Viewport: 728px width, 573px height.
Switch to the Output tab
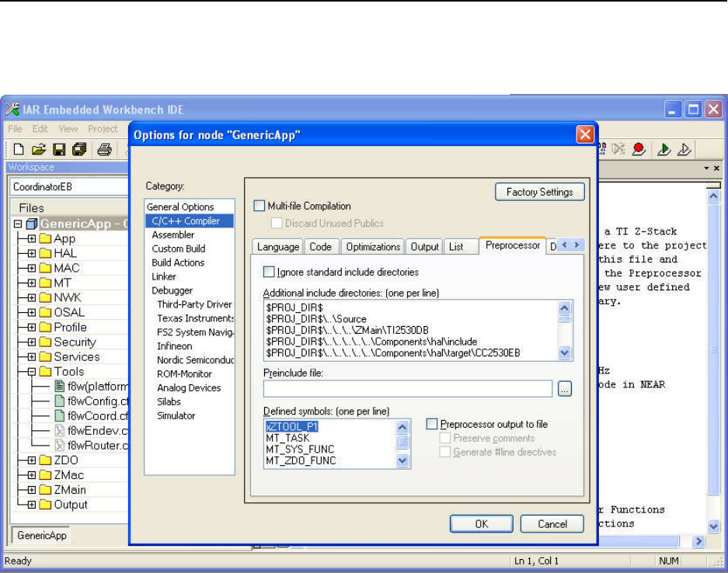424,247
